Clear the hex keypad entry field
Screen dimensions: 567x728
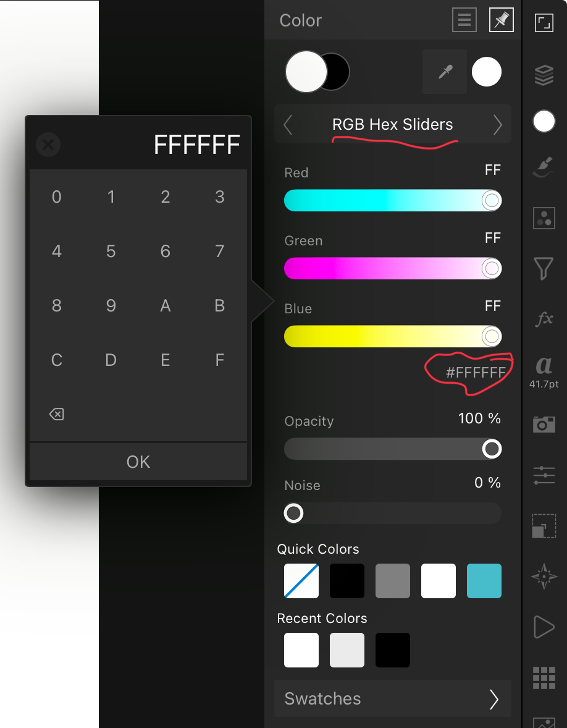click(x=48, y=145)
